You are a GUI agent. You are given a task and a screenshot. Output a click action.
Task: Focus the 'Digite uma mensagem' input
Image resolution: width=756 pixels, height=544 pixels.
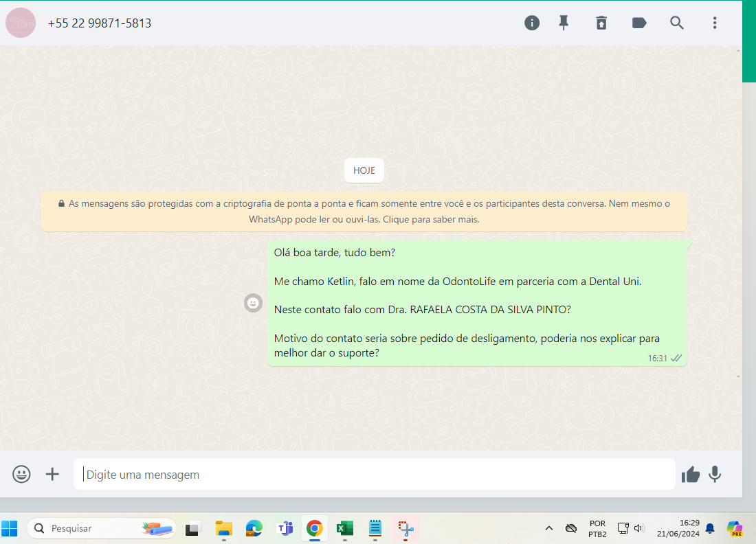coord(374,474)
